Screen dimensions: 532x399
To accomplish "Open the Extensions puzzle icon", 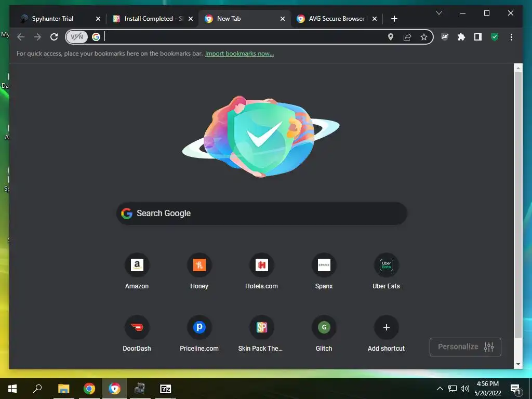I will (x=461, y=37).
